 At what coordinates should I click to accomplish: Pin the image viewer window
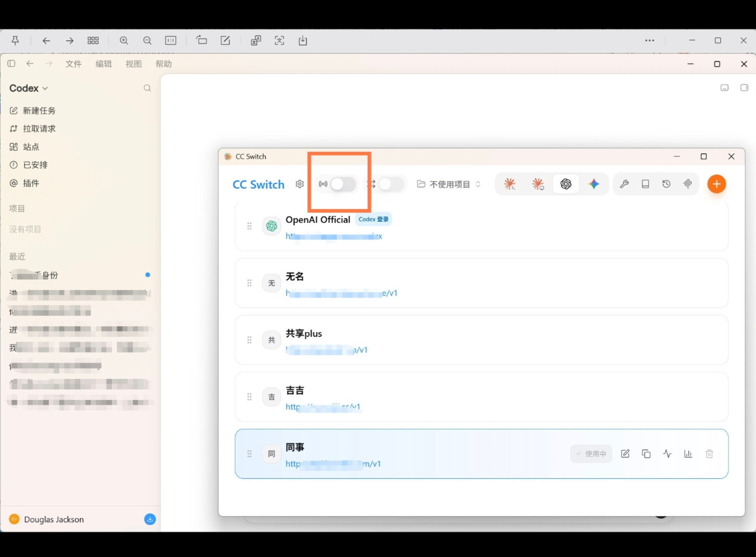[15, 41]
